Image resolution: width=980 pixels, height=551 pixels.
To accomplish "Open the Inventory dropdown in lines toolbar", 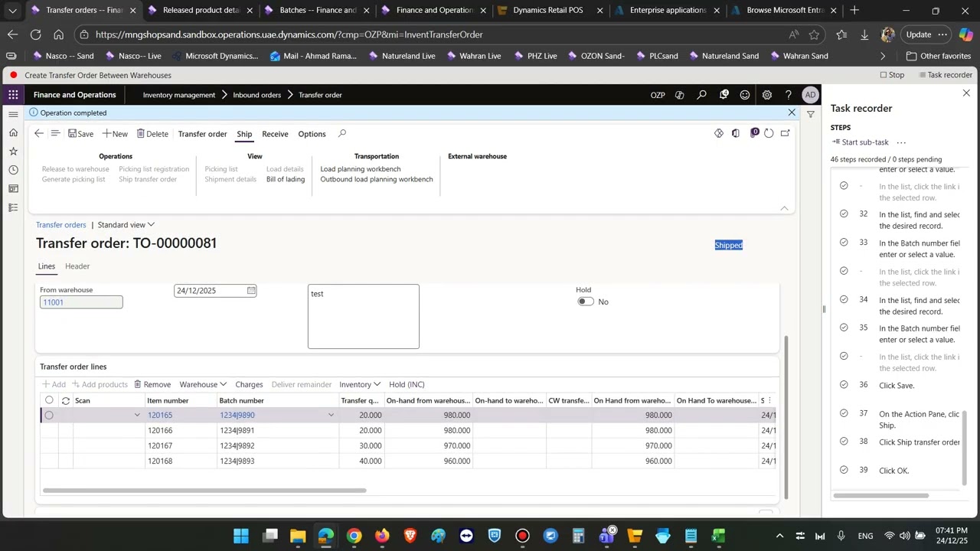I will coord(360,384).
